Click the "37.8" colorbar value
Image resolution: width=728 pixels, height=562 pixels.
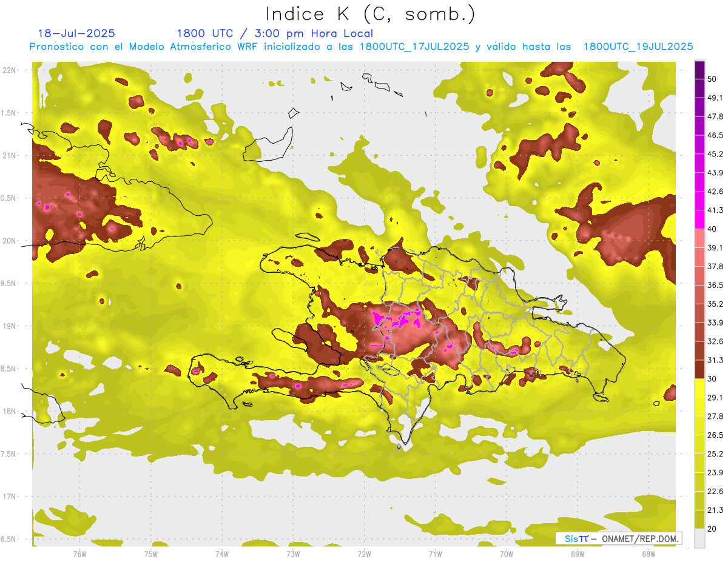pos(715,267)
